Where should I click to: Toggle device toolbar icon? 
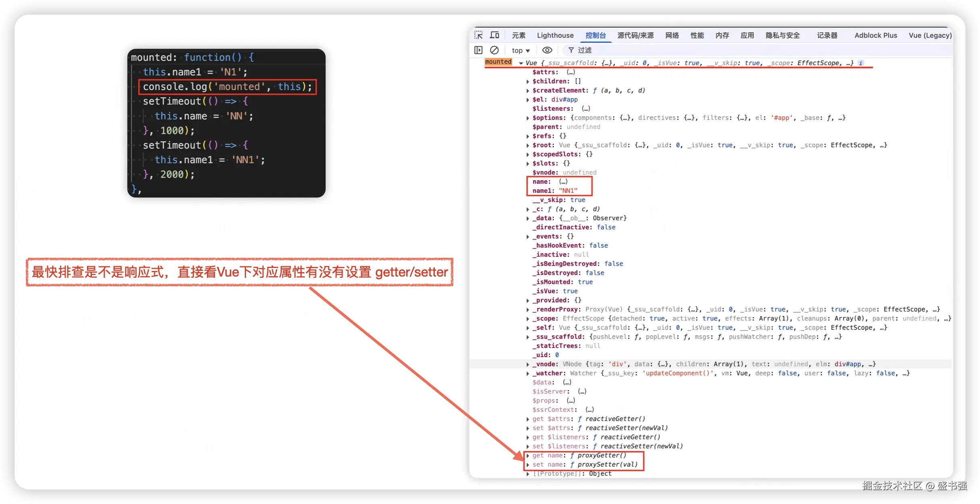pos(494,35)
